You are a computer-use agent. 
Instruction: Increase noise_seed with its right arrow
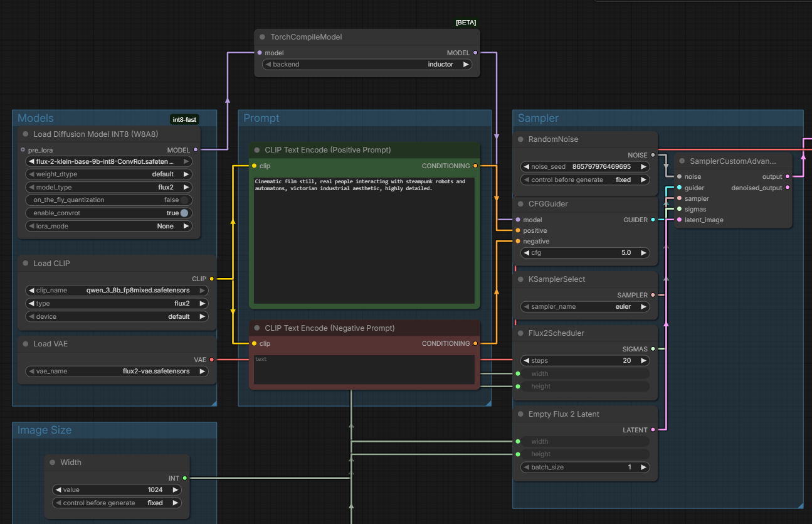click(643, 167)
